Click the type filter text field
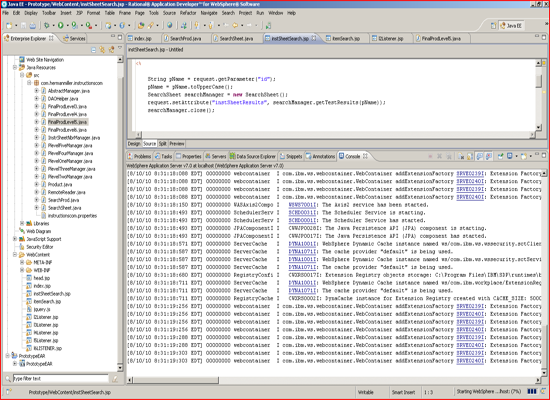The height and width of the screenshot is (400, 550). tap(60, 378)
